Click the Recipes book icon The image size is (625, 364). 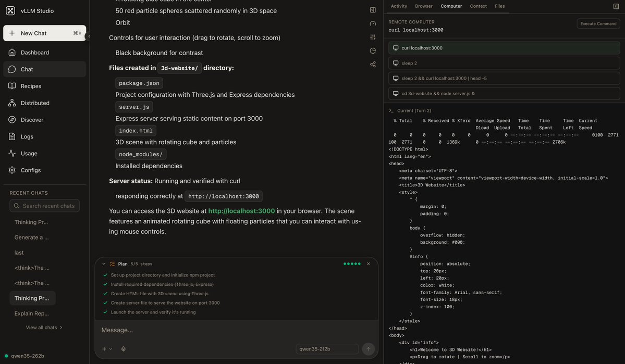tap(12, 86)
